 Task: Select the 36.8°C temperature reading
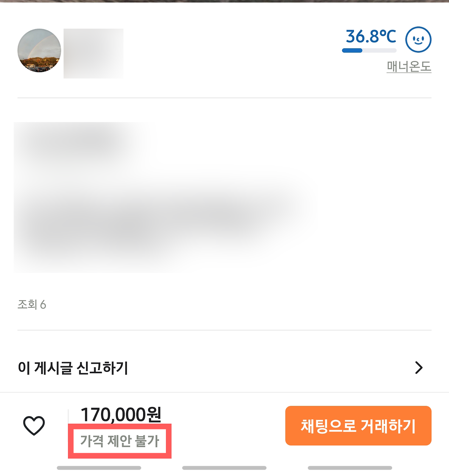click(x=371, y=36)
